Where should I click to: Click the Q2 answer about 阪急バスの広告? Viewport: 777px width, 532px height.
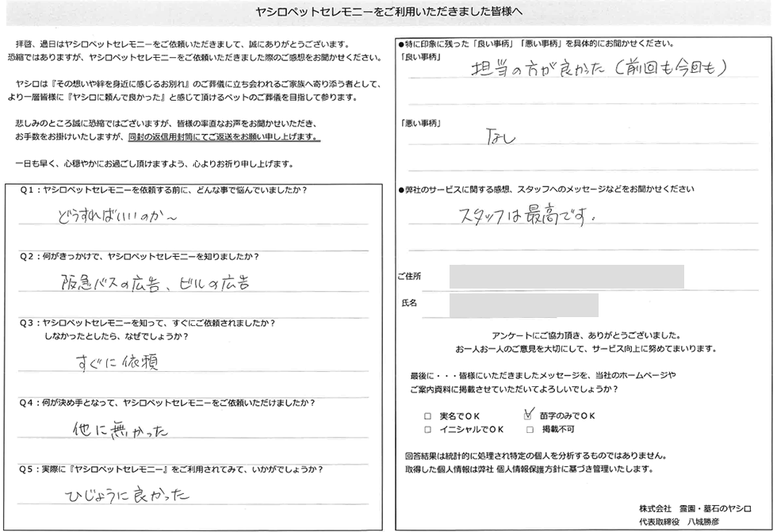tap(155, 283)
